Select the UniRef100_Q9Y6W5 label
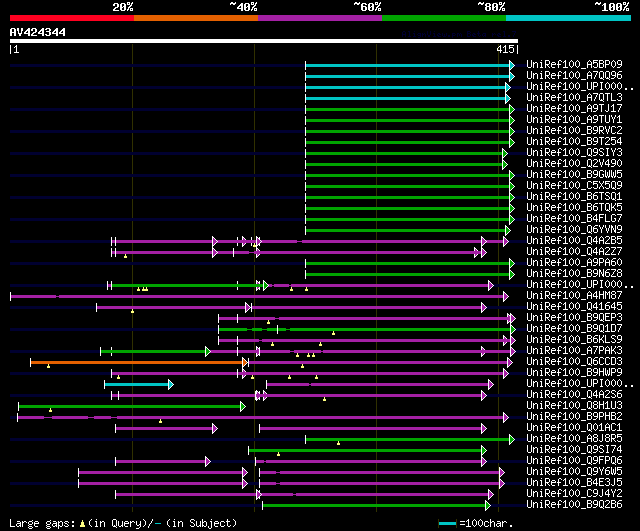640x531 pixels. pos(574,472)
